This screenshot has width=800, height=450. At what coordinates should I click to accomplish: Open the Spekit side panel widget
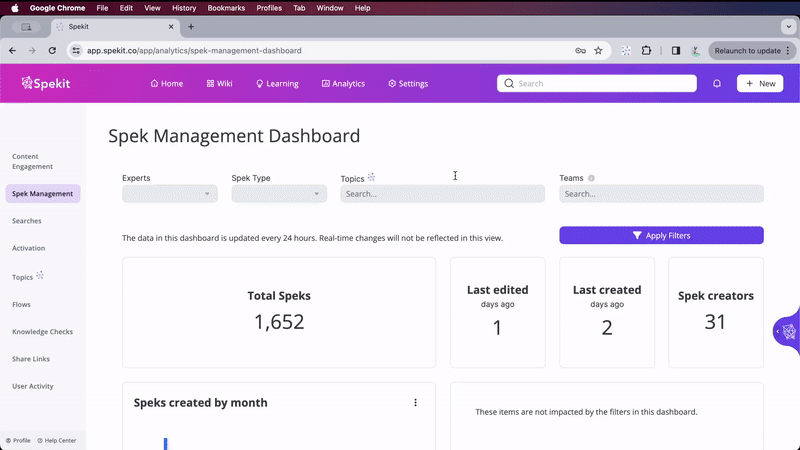tap(787, 332)
